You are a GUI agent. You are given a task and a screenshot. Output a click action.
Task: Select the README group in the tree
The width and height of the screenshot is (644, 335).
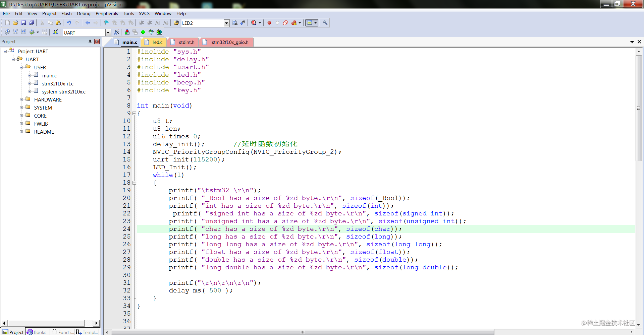(44, 132)
